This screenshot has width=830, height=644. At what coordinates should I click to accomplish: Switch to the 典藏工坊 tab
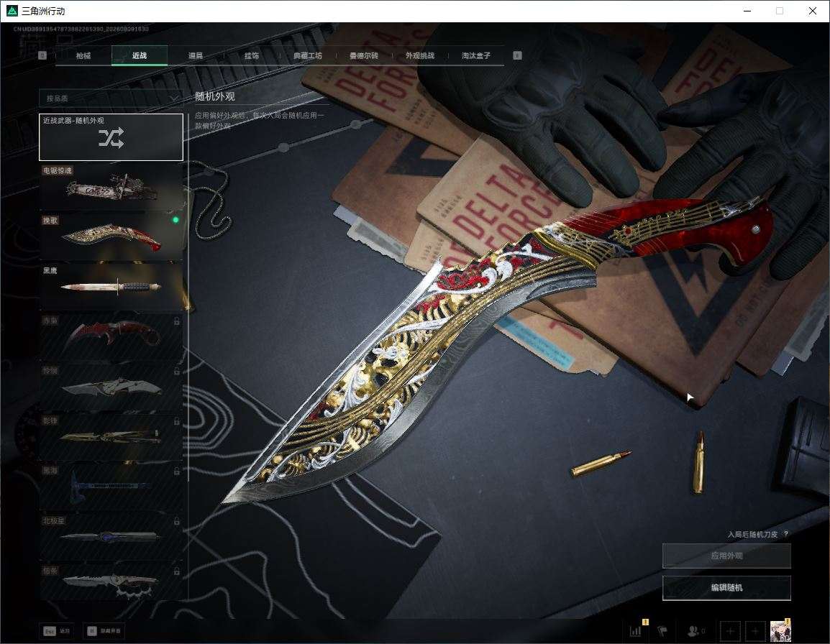(308, 55)
